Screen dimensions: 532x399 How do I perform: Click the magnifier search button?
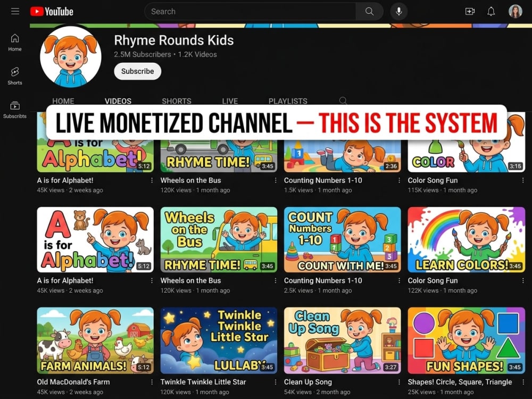370,12
